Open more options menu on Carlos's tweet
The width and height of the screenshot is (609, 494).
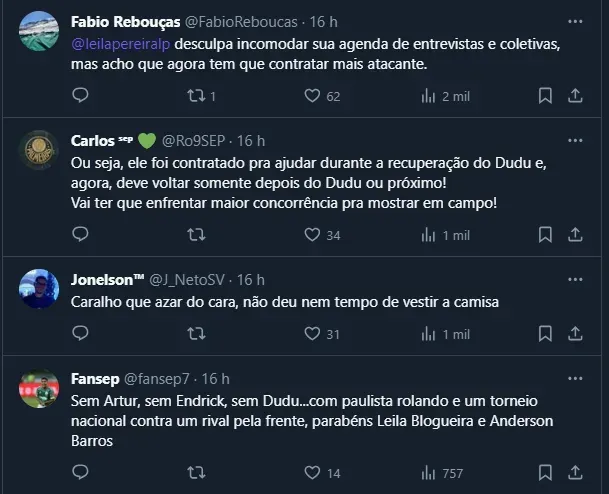point(575,140)
